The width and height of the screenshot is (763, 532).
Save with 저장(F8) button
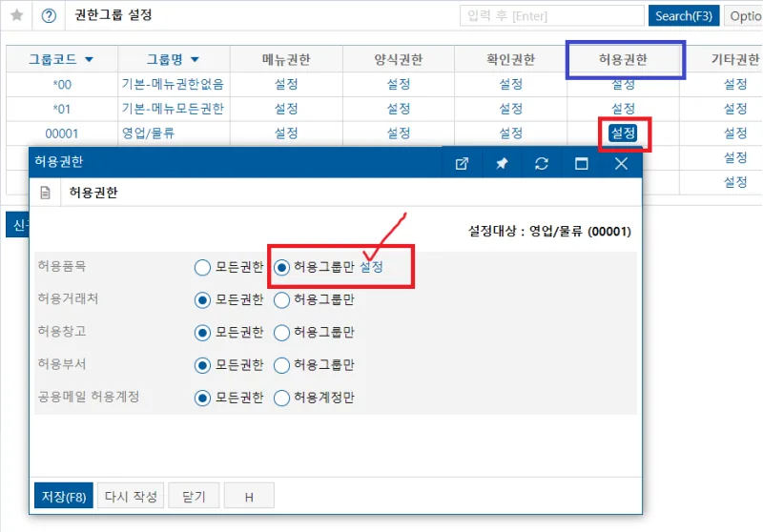click(64, 497)
